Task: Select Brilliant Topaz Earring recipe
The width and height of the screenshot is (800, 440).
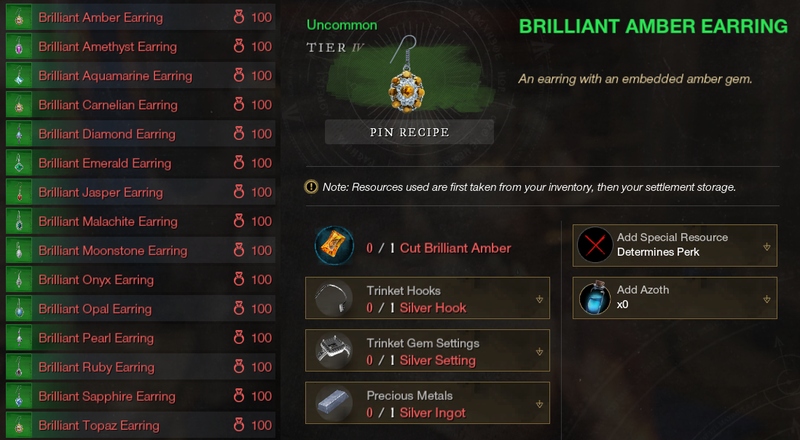Action: pyautogui.click(x=141, y=425)
